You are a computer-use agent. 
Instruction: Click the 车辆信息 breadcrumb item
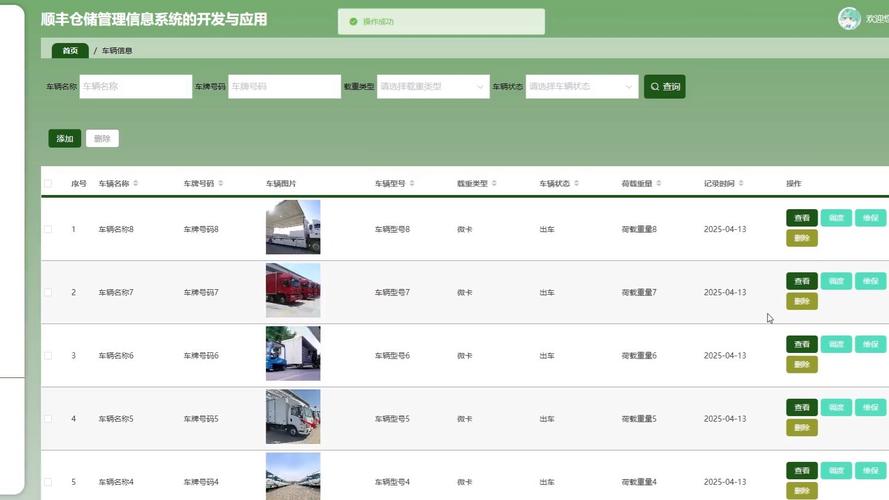coord(117,50)
